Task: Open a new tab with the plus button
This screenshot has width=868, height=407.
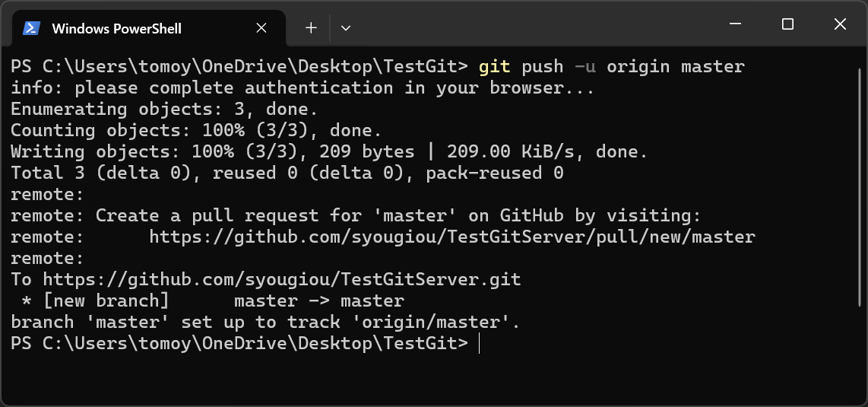Action: (x=311, y=27)
